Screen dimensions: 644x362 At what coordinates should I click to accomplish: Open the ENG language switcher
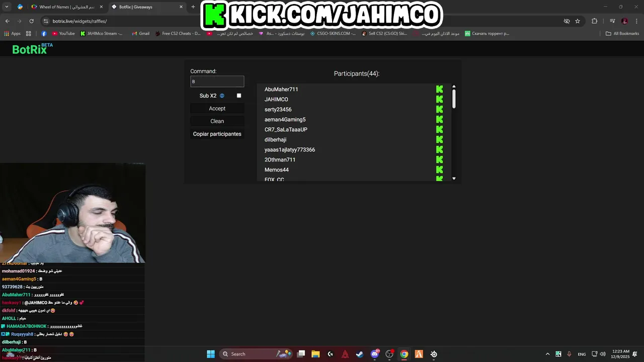click(x=582, y=354)
